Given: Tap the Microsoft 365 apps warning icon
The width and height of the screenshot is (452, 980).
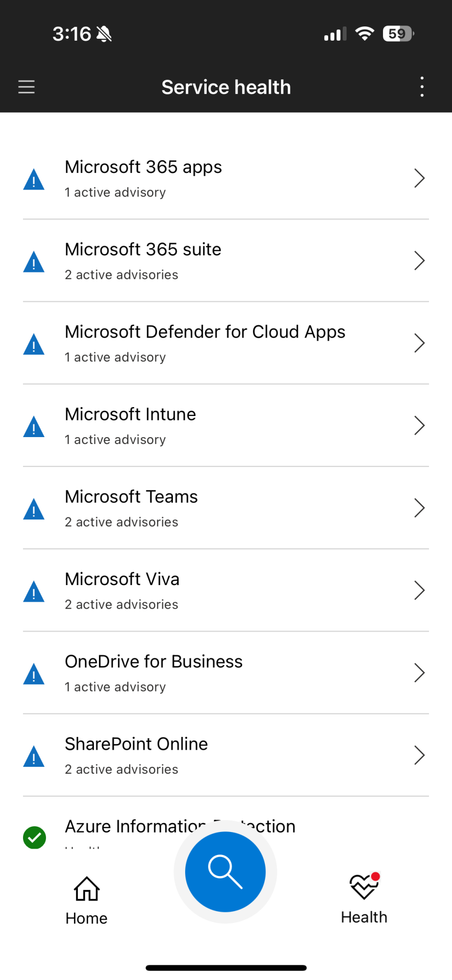Looking at the screenshot, I should [34, 179].
